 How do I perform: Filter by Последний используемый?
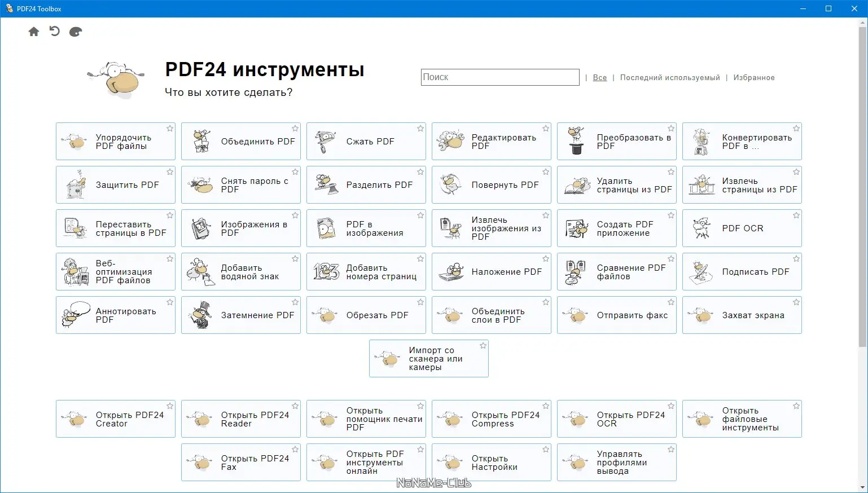tap(670, 78)
